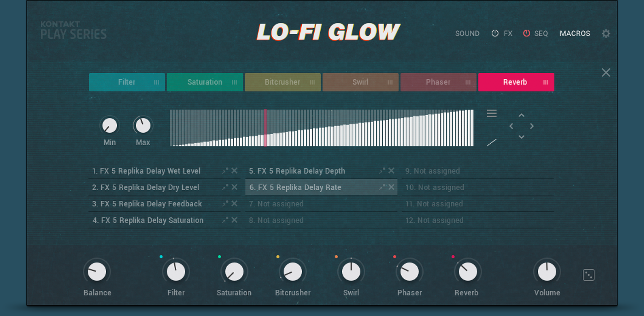Remove Replika Delay Saturation assignment
Viewport: 644px width, 316px height.
(235, 220)
